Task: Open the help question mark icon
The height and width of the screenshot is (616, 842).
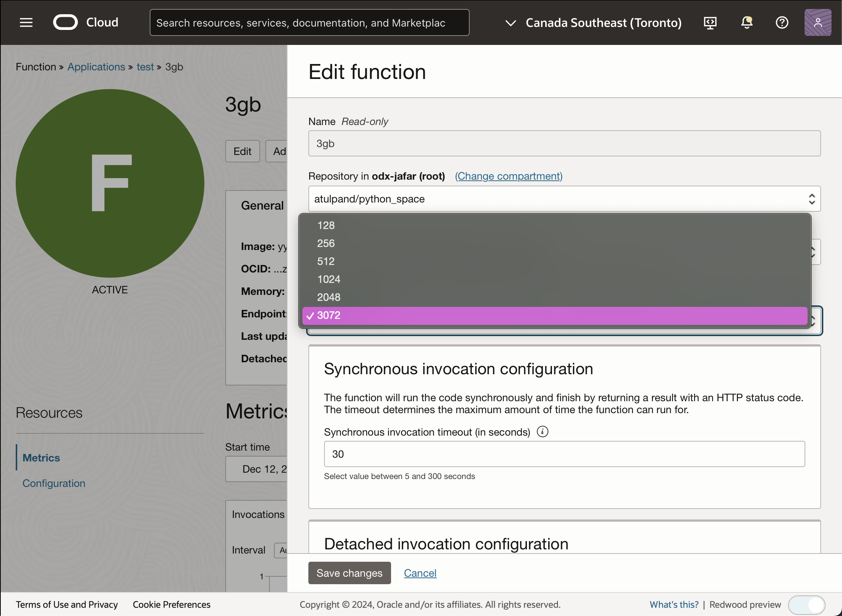Action: click(782, 22)
